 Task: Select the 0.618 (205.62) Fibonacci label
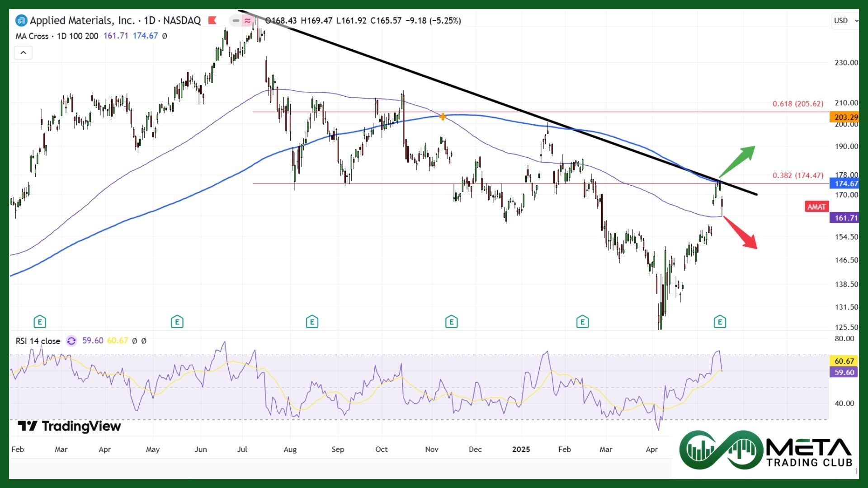[798, 104]
